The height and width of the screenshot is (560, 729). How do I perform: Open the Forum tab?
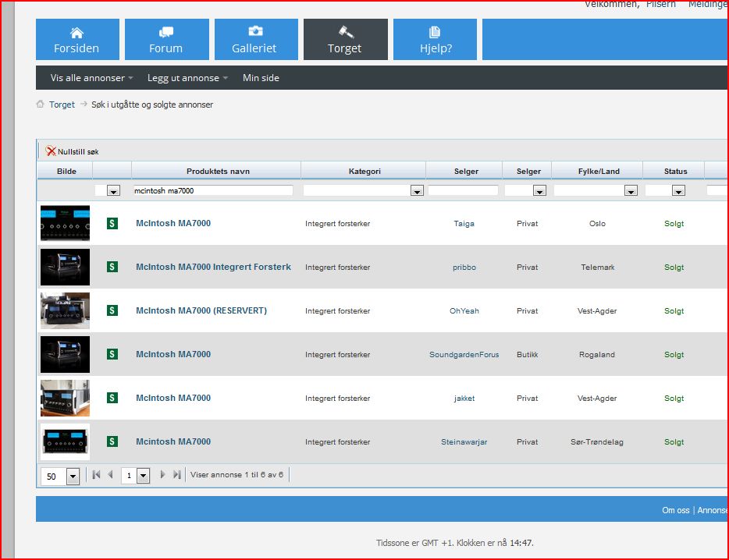166,40
